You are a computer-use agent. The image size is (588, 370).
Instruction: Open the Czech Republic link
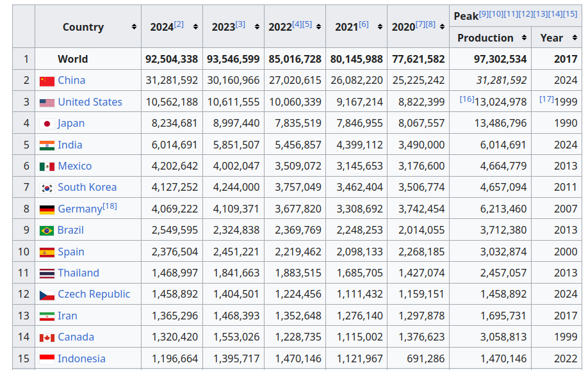pos(94,294)
